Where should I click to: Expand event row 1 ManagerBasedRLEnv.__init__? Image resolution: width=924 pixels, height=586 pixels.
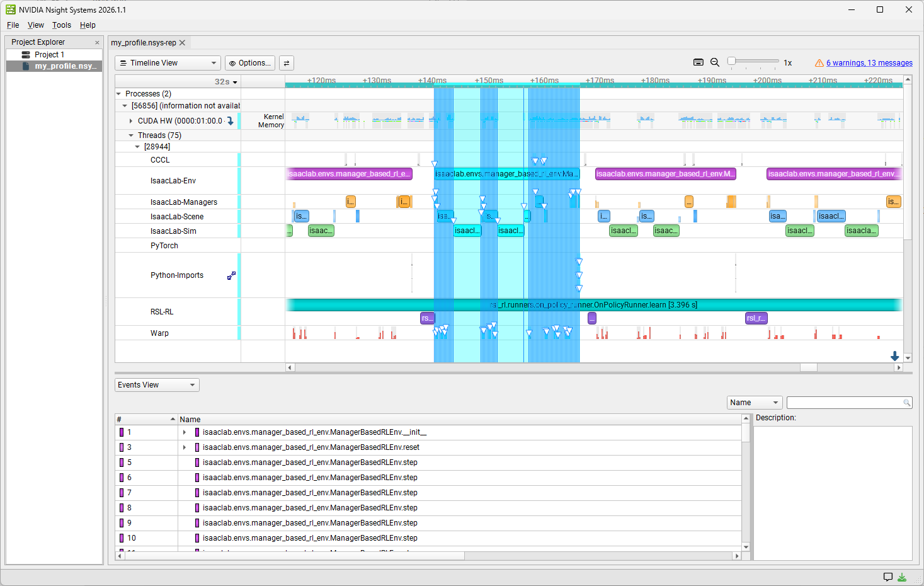pyautogui.click(x=185, y=432)
